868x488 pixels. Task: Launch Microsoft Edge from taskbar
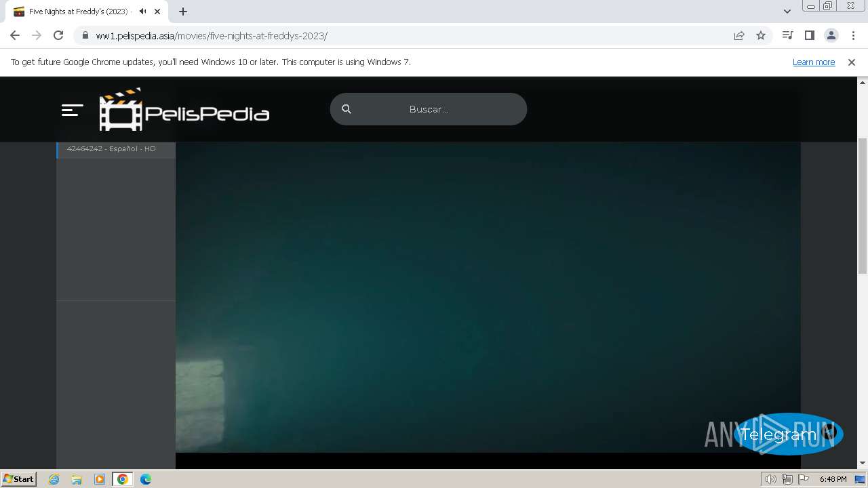(x=146, y=479)
